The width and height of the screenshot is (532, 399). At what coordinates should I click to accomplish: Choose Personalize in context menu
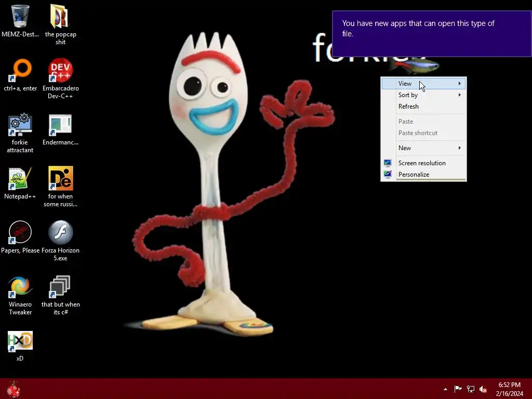pos(423,175)
